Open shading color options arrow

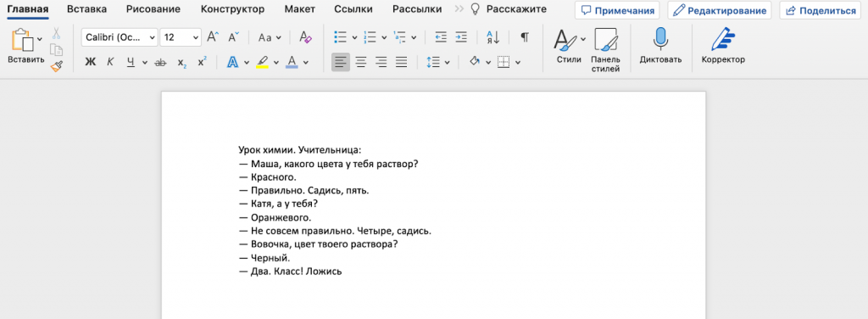click(488, 62)
